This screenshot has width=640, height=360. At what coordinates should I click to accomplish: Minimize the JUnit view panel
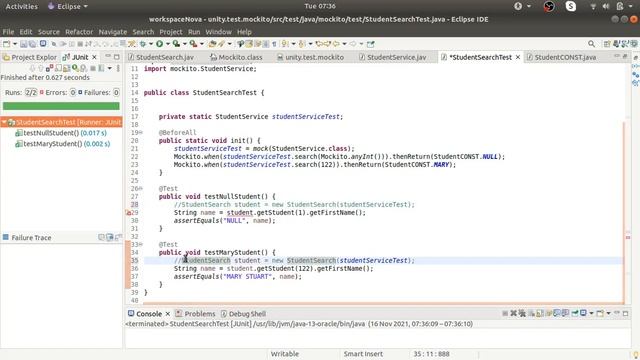pos(108,57)
